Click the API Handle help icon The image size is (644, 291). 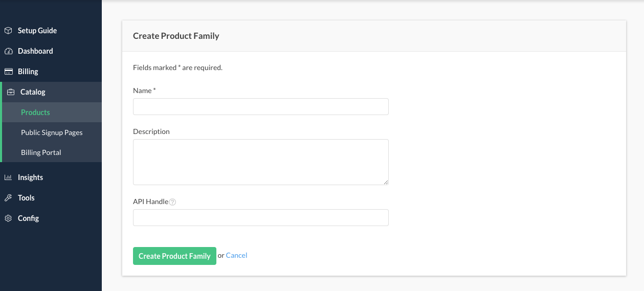tap(172, 202)
